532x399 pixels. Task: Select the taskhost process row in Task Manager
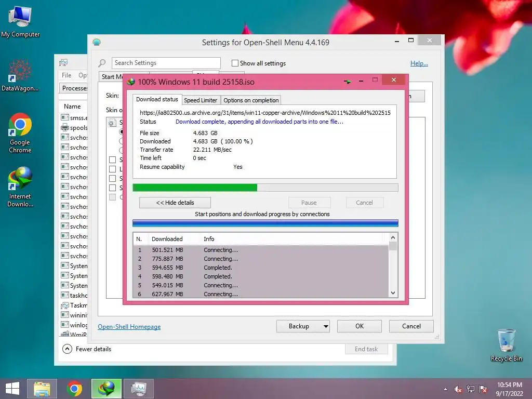pos(74,295)
